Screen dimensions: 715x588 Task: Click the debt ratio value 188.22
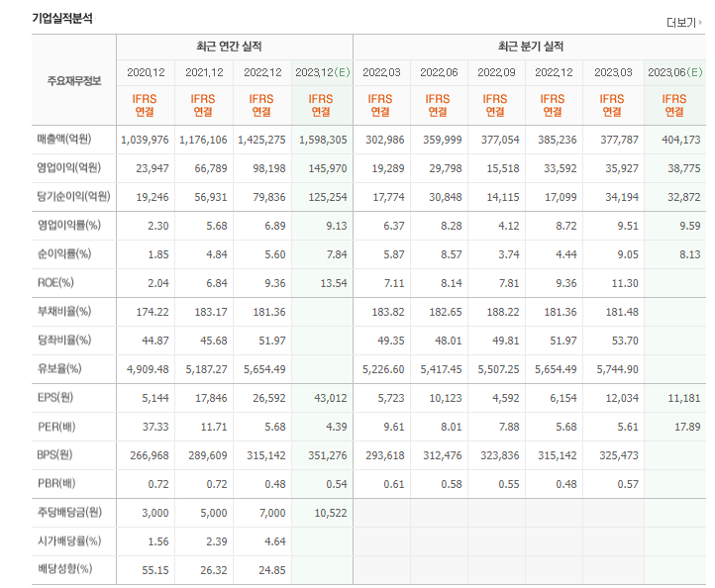coord(503,312)
